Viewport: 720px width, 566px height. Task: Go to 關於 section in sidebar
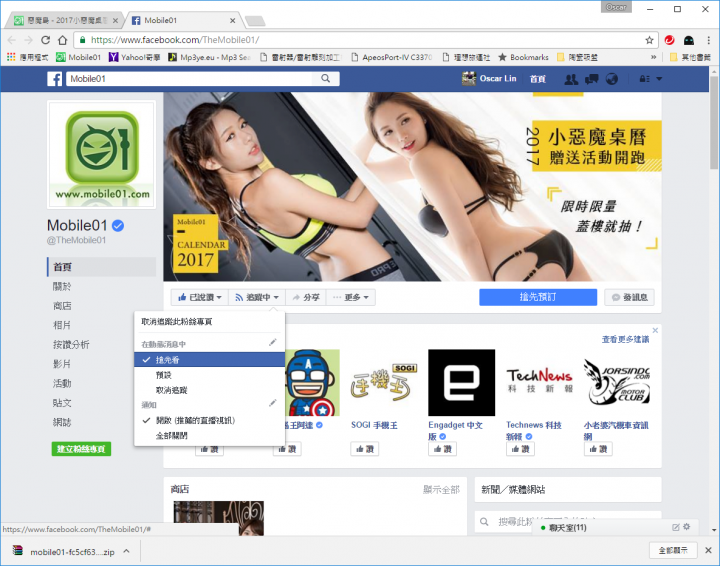coord(62,286)
